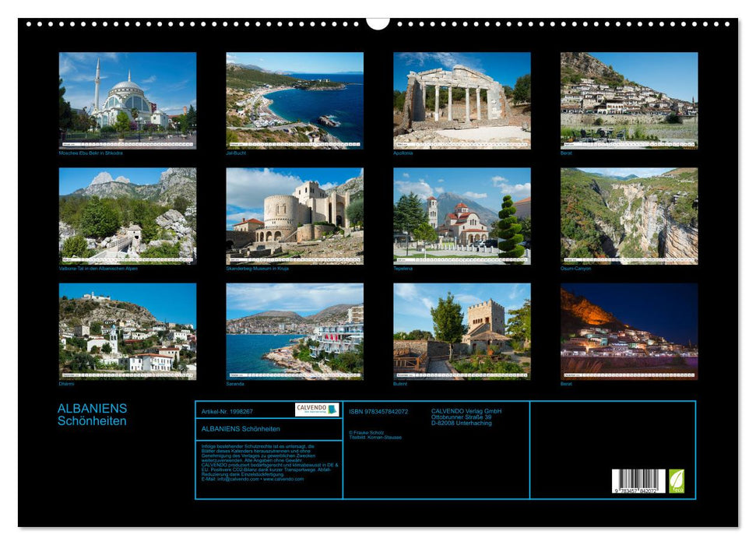Viewport: 756px width, 545px height.
Task: Click the blue checkmark beside CALVENDO logo
Action: click(x=334, y=410)
